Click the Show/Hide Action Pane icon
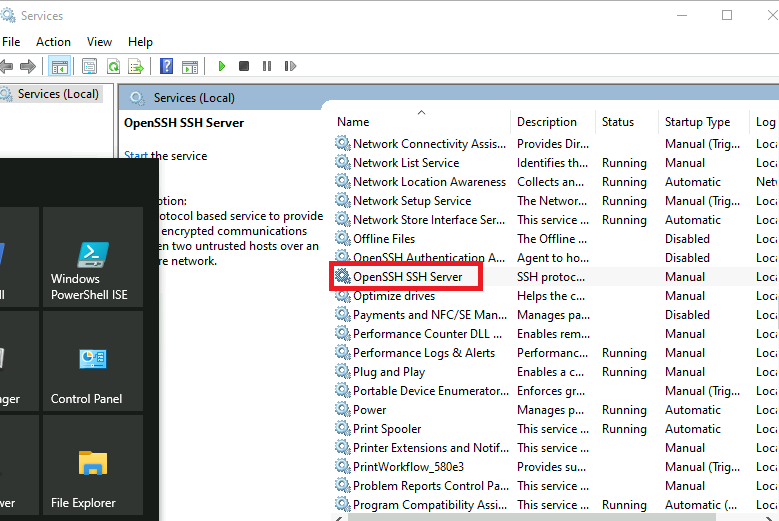Image resolution: width=779 pixels, height=521 pixels. click(190, 66)
